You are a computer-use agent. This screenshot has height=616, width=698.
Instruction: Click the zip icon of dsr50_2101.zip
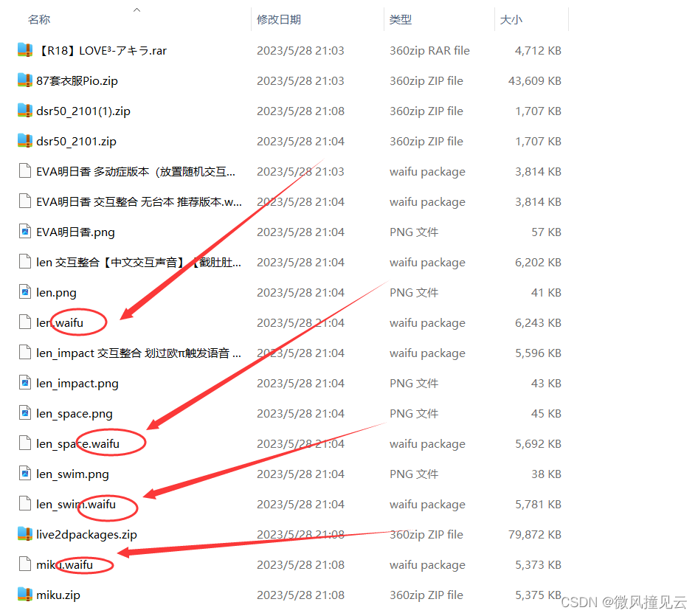coord(25,141)
